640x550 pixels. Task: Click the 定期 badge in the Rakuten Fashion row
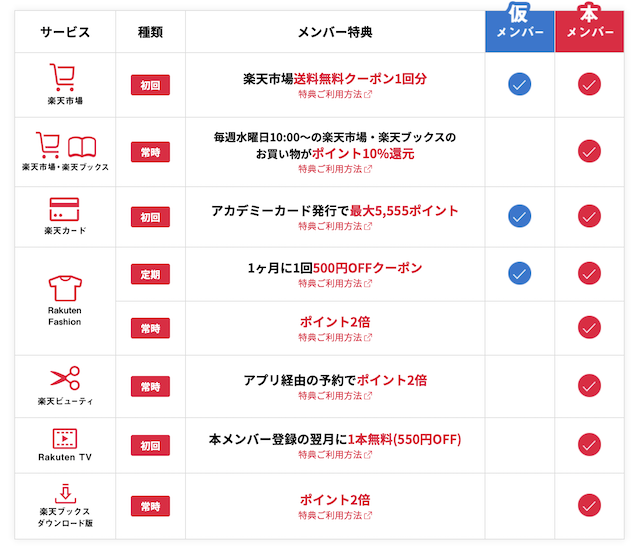(150, 273)
